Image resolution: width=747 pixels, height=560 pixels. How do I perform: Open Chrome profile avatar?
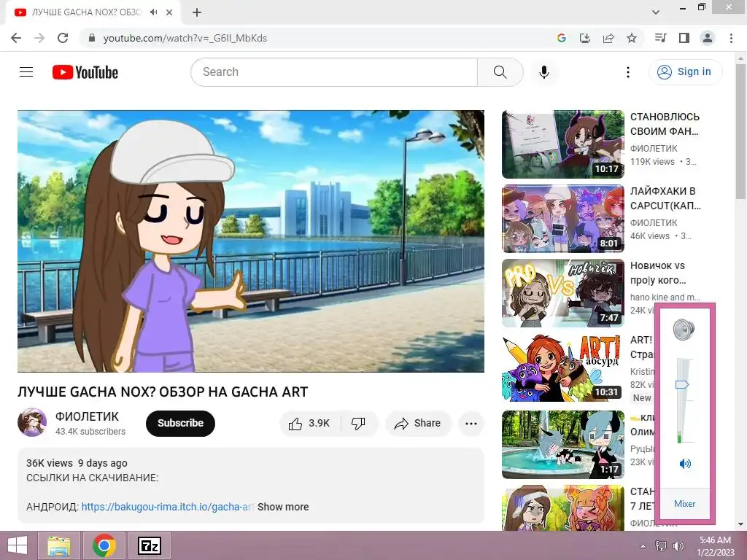point(708,38)
